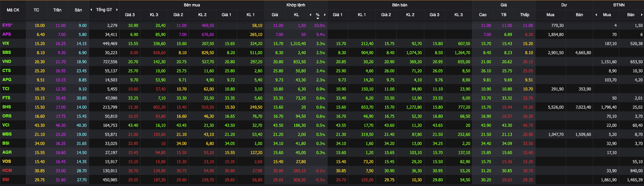The image size is (644, 186).
Task: Click the KL 3 header under Bên bán
Action: 459,15
